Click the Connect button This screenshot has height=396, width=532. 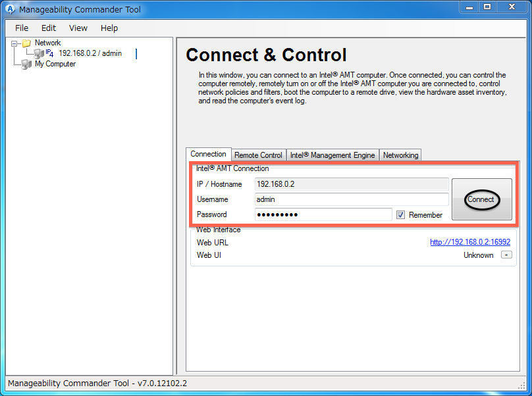point(481,199)
